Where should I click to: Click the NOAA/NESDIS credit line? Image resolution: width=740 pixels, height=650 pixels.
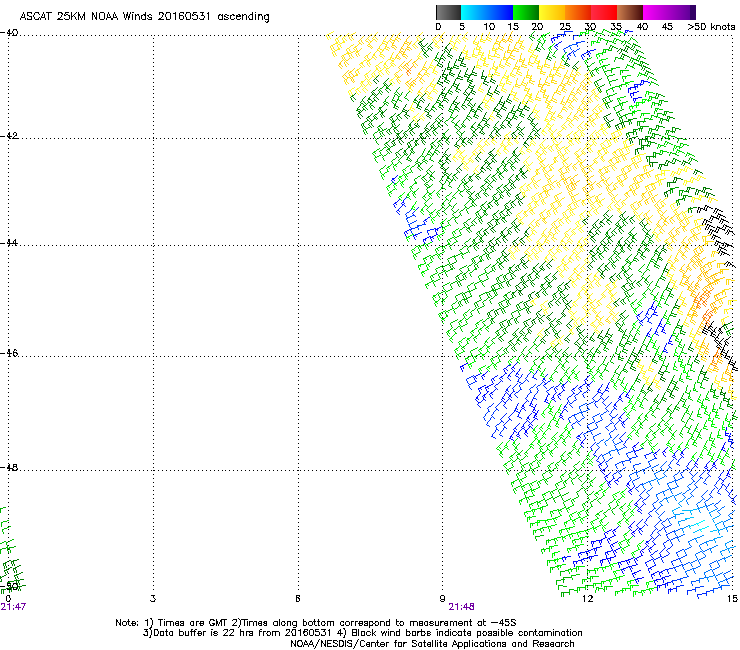(432, 644)
